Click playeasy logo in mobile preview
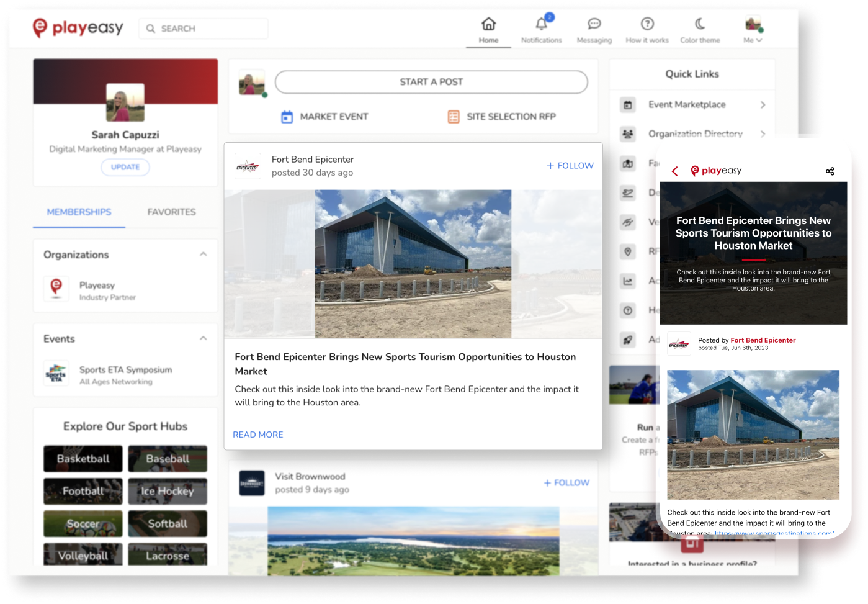The width and height of the screenshot is (868, 604). [x=716, y=171]
